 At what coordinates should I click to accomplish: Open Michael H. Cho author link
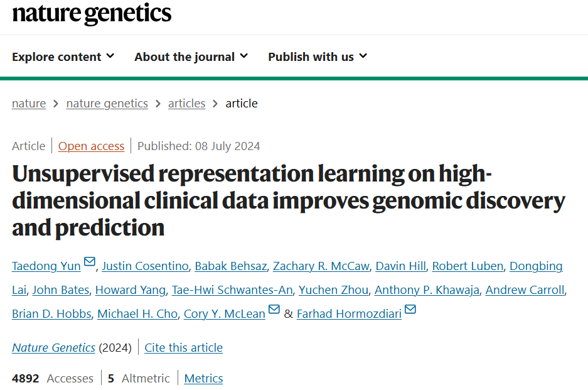(137, 314)
